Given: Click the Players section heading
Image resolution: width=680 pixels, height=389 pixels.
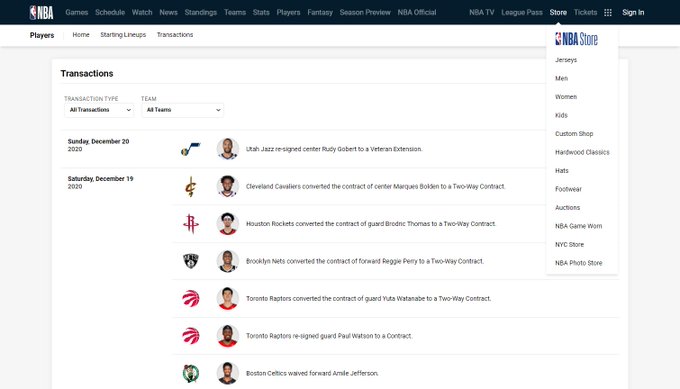Looking at the screenshot, I should 42,35.
